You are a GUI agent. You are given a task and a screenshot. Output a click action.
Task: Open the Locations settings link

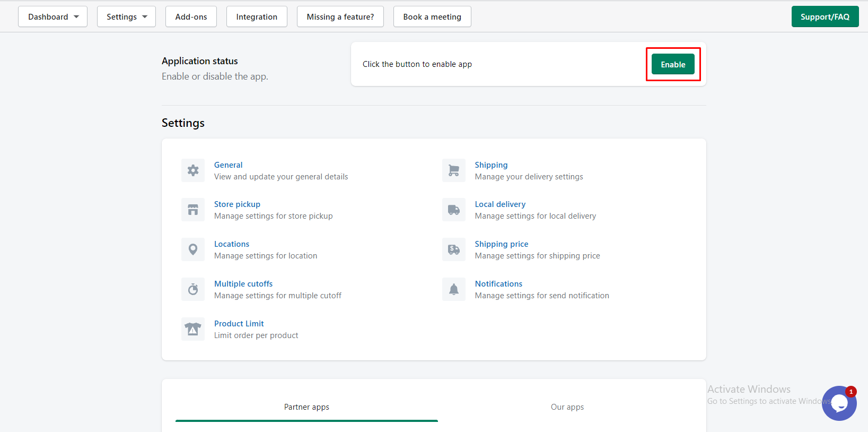tap(232, 244)
